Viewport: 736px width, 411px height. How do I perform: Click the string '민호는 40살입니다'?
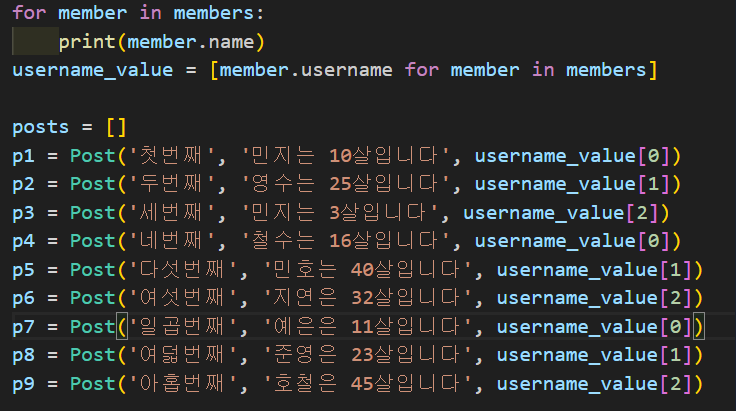[368, 270]
